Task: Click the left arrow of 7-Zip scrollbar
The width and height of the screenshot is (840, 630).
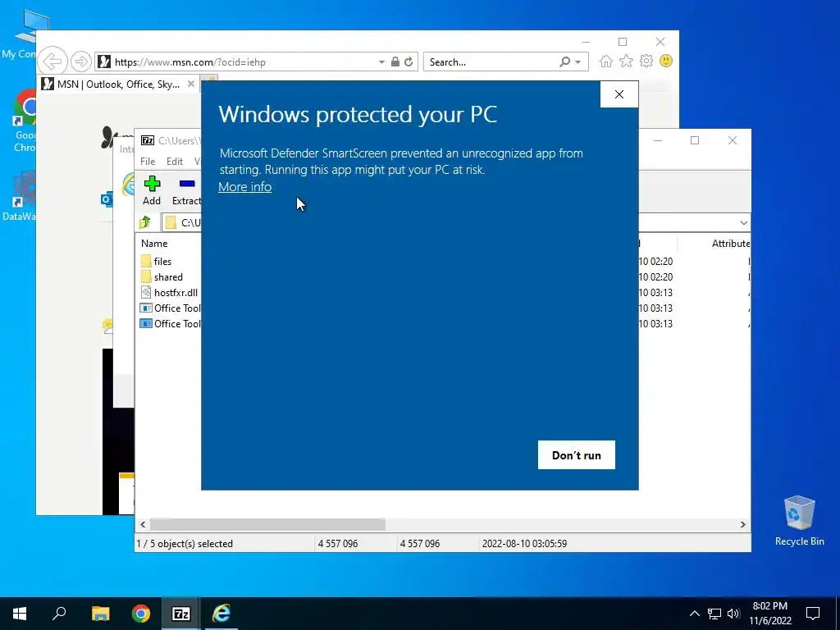Action: (x=143, y=524)
